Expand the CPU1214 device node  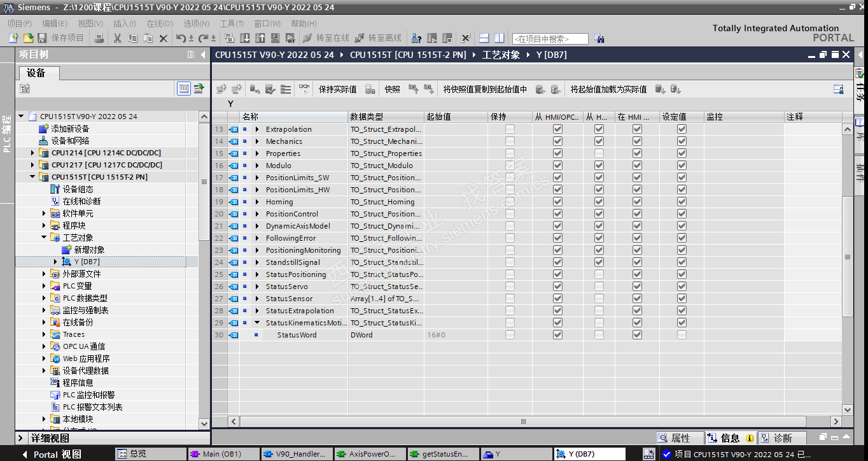pyautogui.click(x=32, y=153)
